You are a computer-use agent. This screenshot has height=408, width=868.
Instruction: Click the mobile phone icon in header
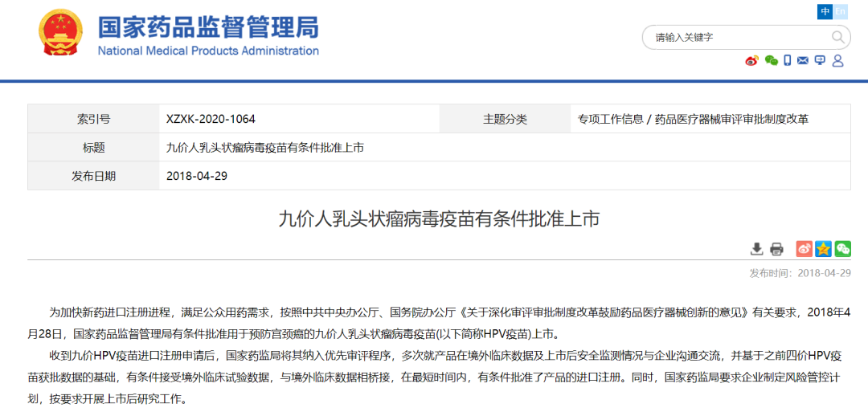point(788,61)
